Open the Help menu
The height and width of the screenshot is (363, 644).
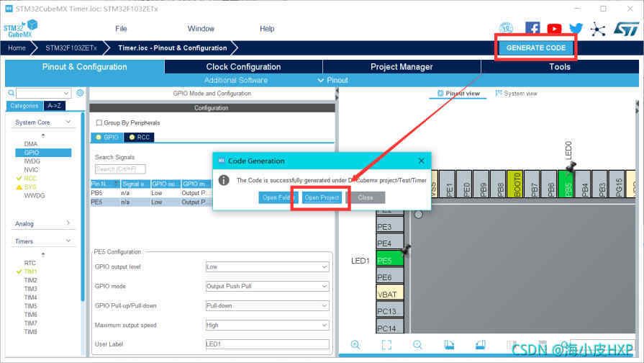[x=267, y=28]
